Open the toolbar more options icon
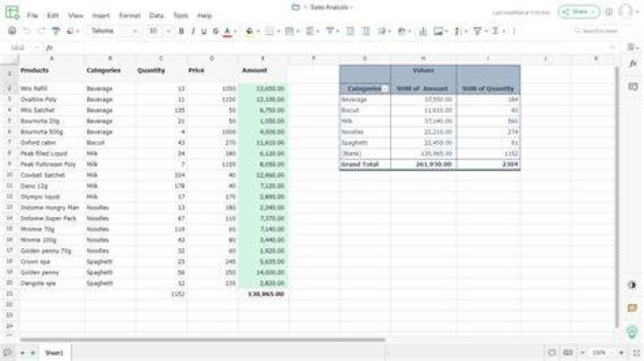This screenshot has height=361, width=644. (x=514, y=31)
